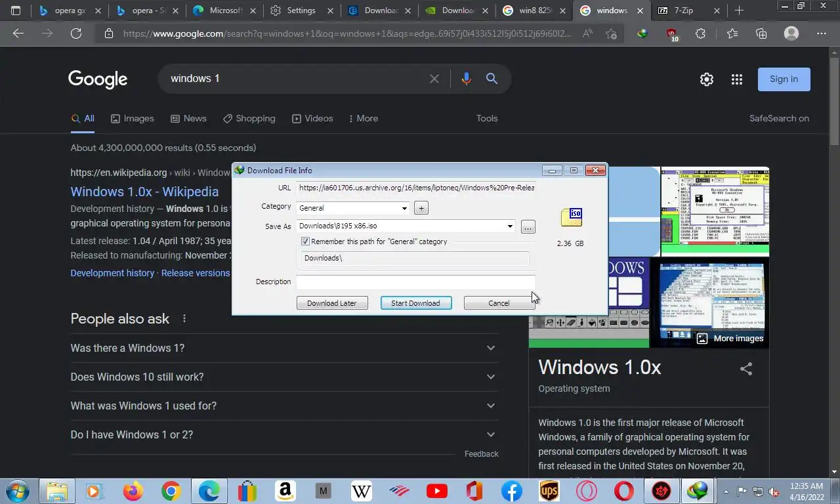The height and width of the screenshot is (504, 840).
Task: Click the Feedback link below questions
Action: click(482, 454)
